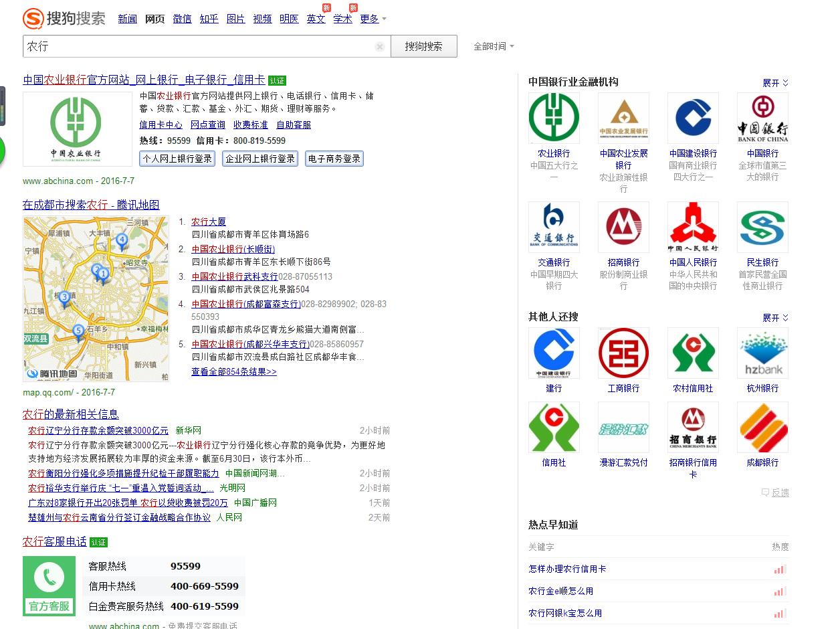Click the 招商银行信用卡 logo icon
This screenshot has height=629, width=840.
coord(693,428)
